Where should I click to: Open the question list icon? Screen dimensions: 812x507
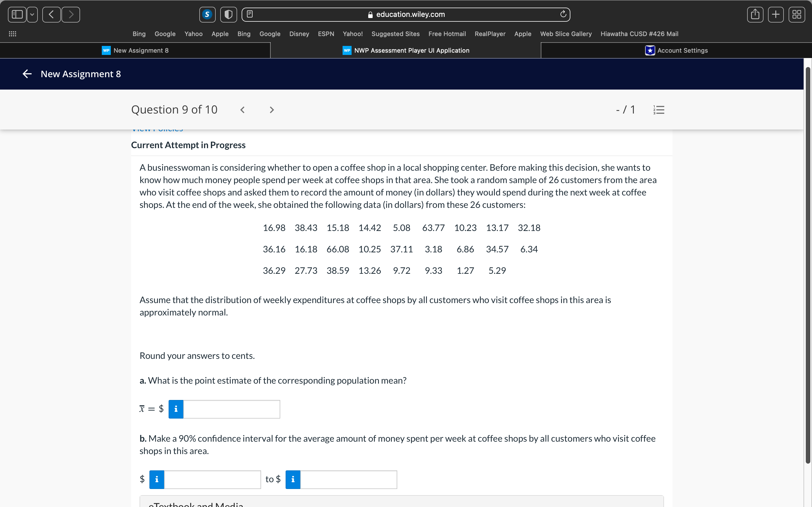click(659, 110)
